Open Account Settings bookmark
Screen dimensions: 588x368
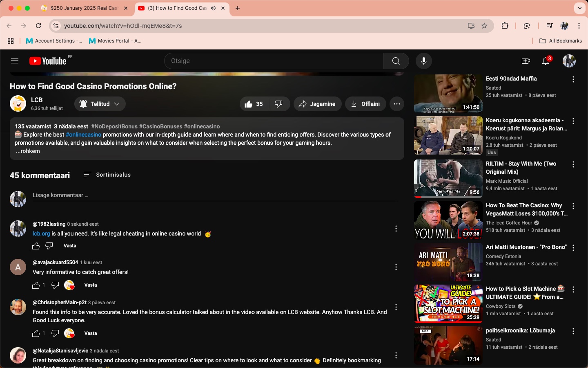(54, 41)
